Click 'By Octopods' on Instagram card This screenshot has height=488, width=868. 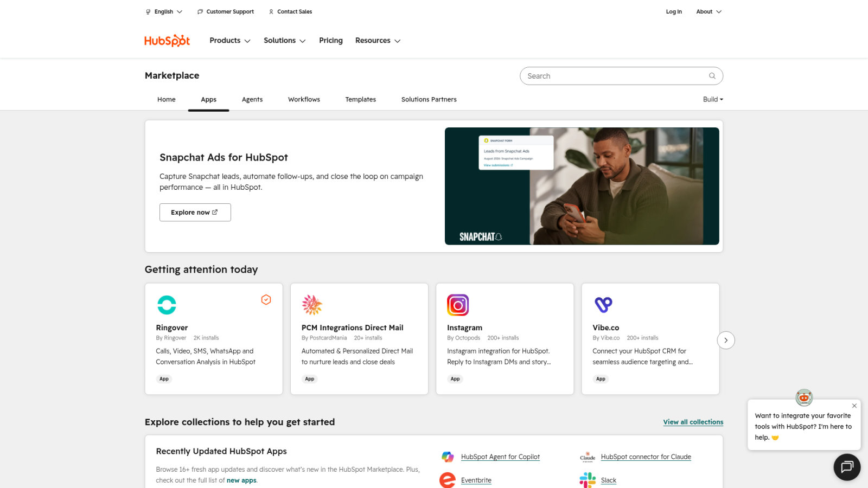tap(464, 338)
